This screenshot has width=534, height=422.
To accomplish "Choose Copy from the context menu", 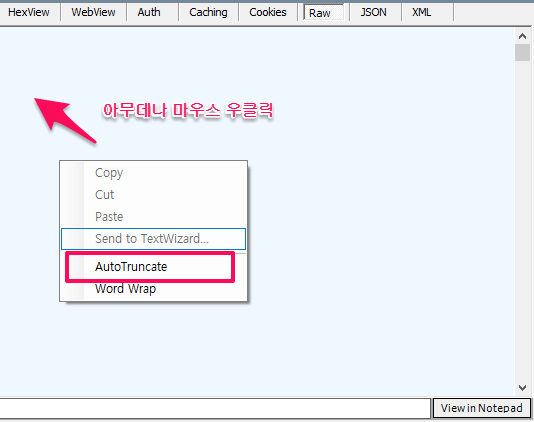I will [153, 173].
